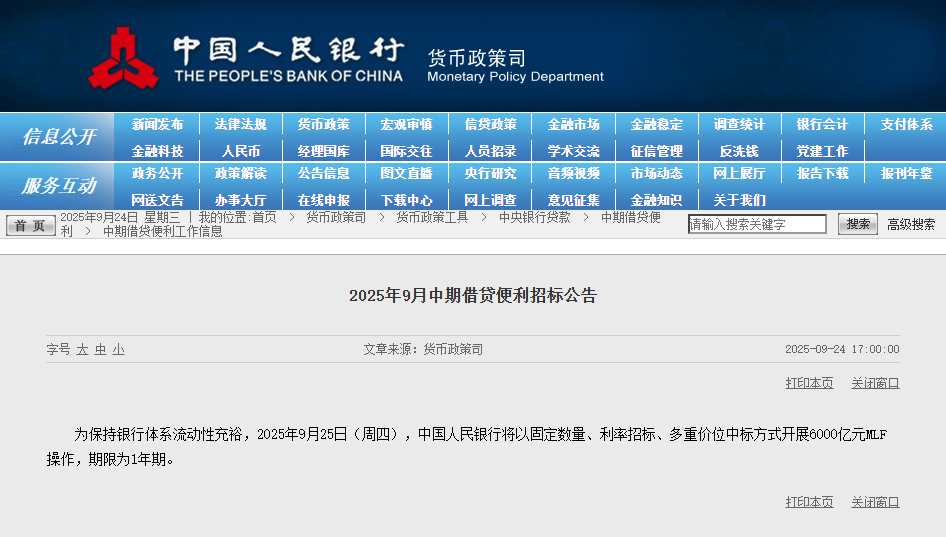Open 下载中心 download center
Image resolution: width=946 pixels, height=537 pixels.
(x=406, y=200)
